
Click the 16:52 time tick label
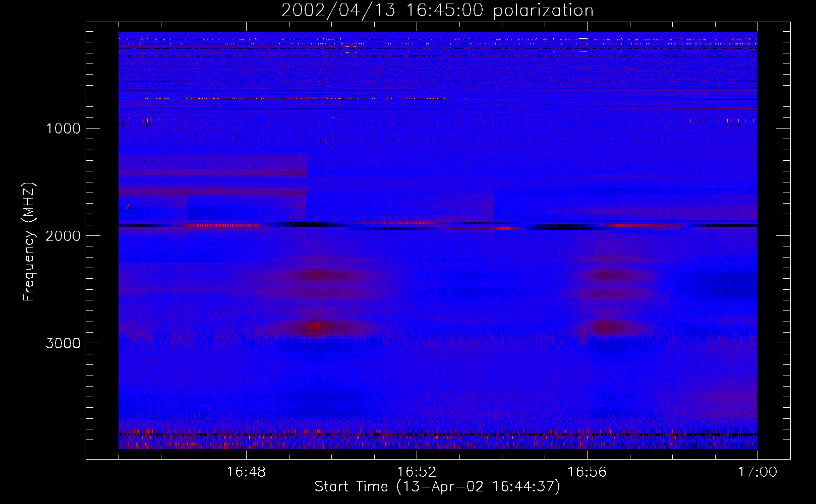[417, 472]
